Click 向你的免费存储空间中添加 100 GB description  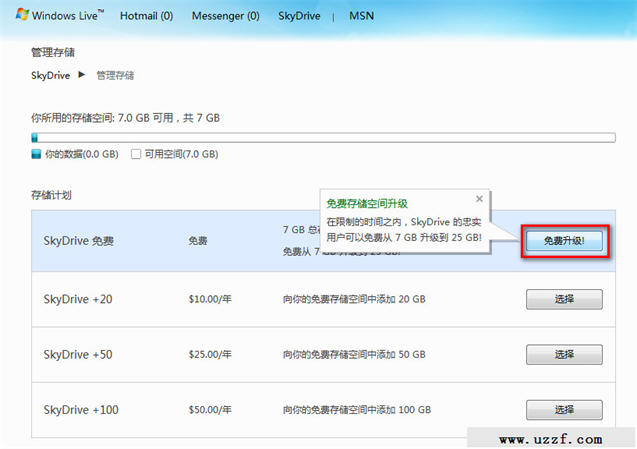(357, 410)
